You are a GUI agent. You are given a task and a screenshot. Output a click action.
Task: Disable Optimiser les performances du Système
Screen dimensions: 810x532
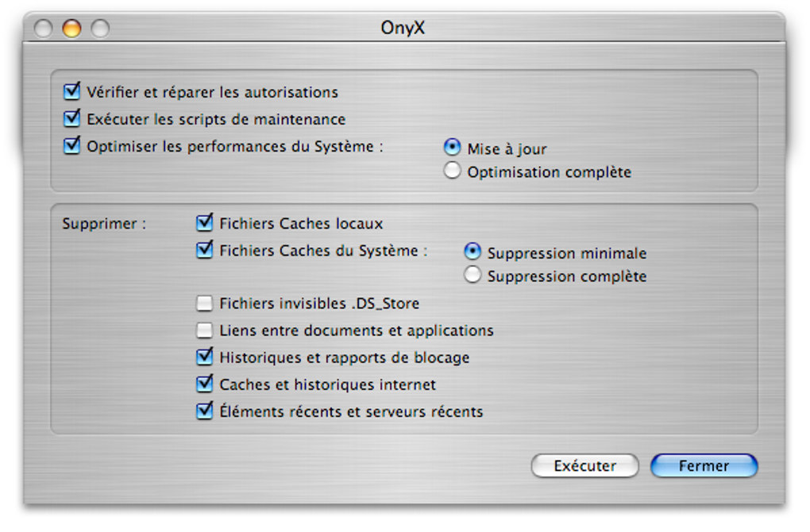[x=72, y=146]
